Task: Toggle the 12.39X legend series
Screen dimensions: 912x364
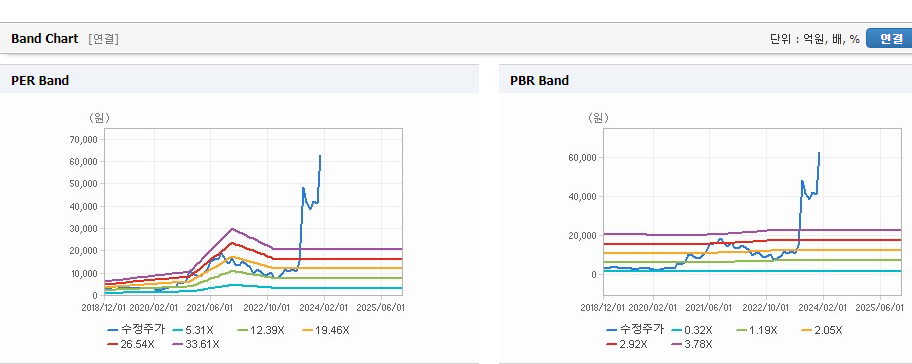Action: (261, 330)
